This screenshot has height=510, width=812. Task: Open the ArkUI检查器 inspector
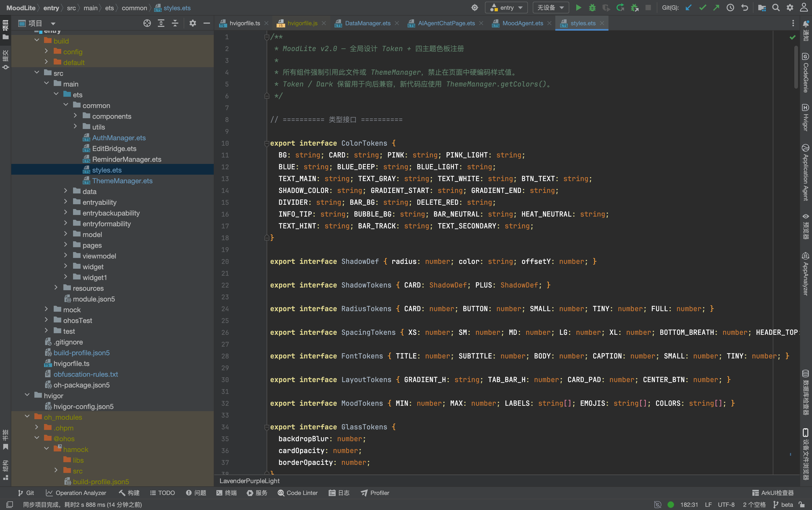[773, 493]
